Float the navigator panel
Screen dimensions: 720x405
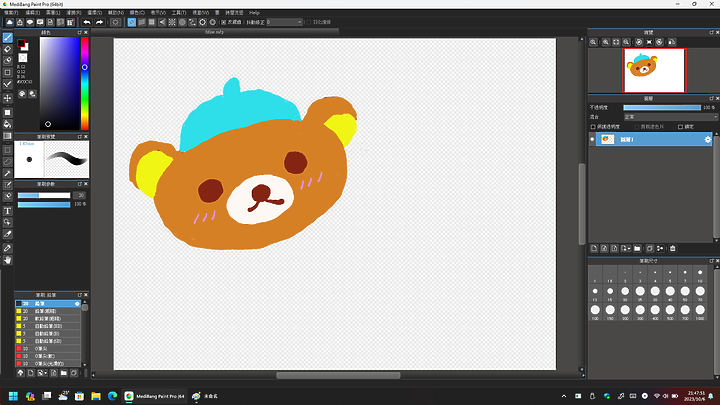tap(711, 33)
